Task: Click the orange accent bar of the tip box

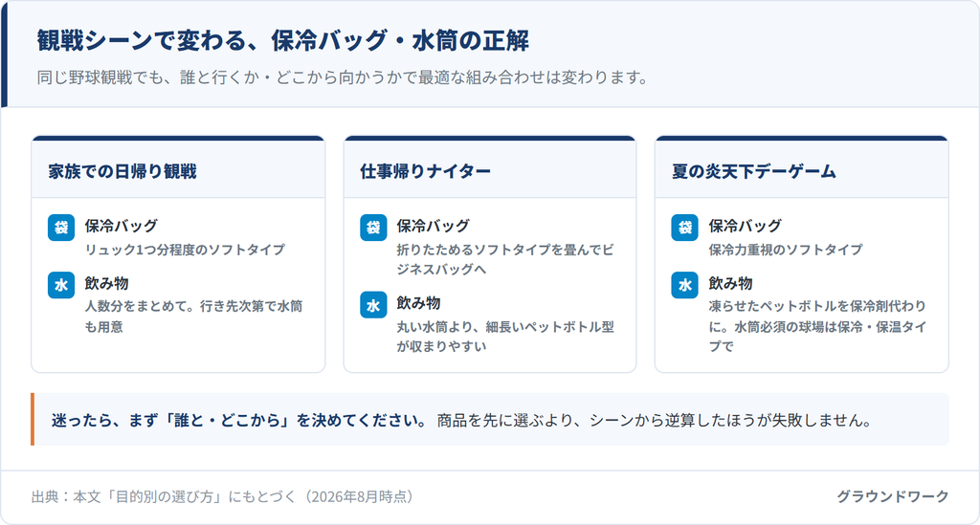Action: coord(33,419)
